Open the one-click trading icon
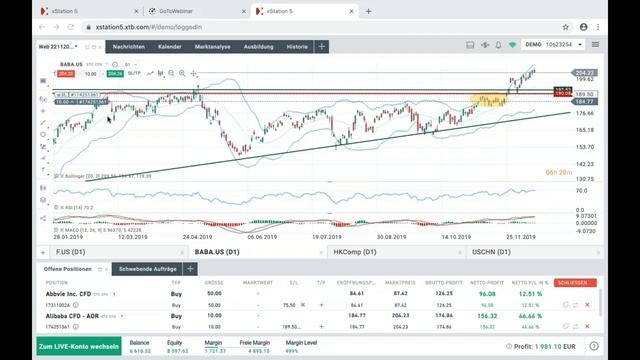 click(485, 45)
